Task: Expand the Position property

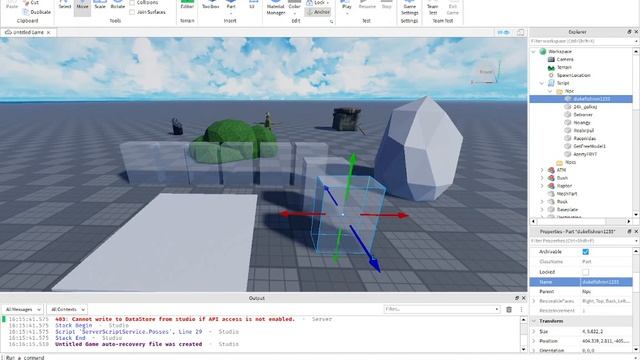Action: coord(533,341)
